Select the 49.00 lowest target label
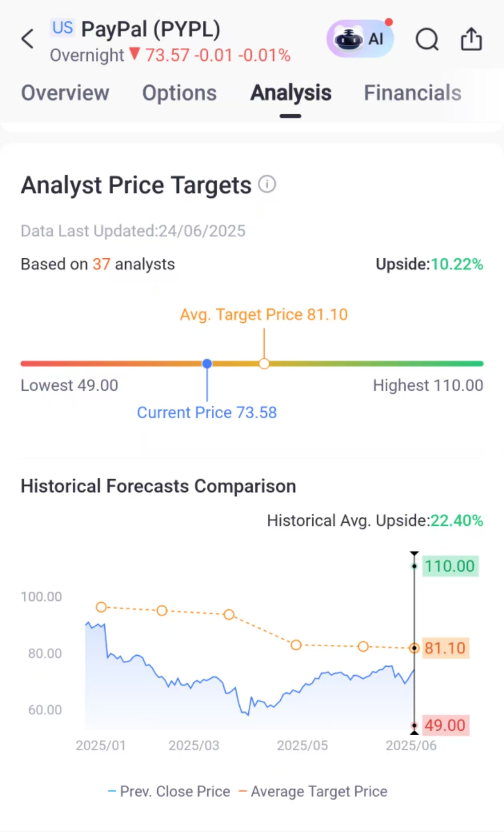The width and height of the screenshot is (504, 832). pyautogui.click(x=445, y=725)
